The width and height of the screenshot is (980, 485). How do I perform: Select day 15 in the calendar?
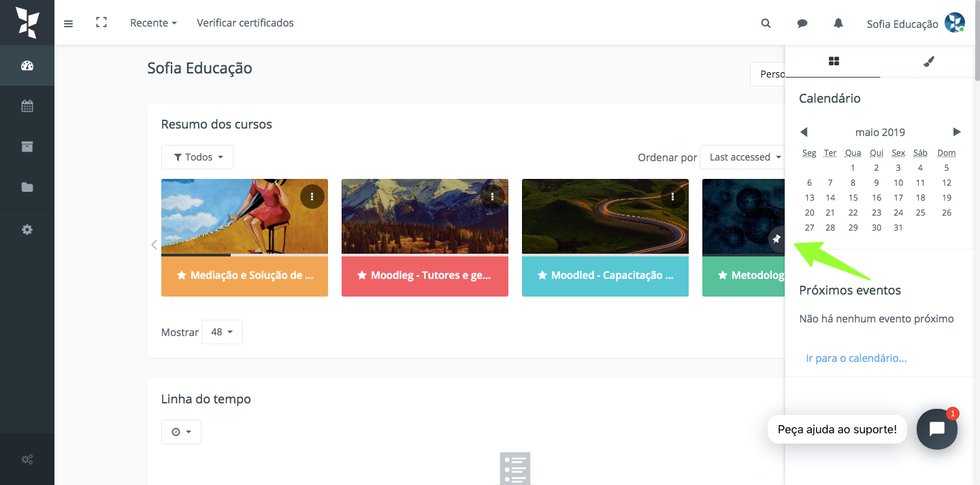853,198
